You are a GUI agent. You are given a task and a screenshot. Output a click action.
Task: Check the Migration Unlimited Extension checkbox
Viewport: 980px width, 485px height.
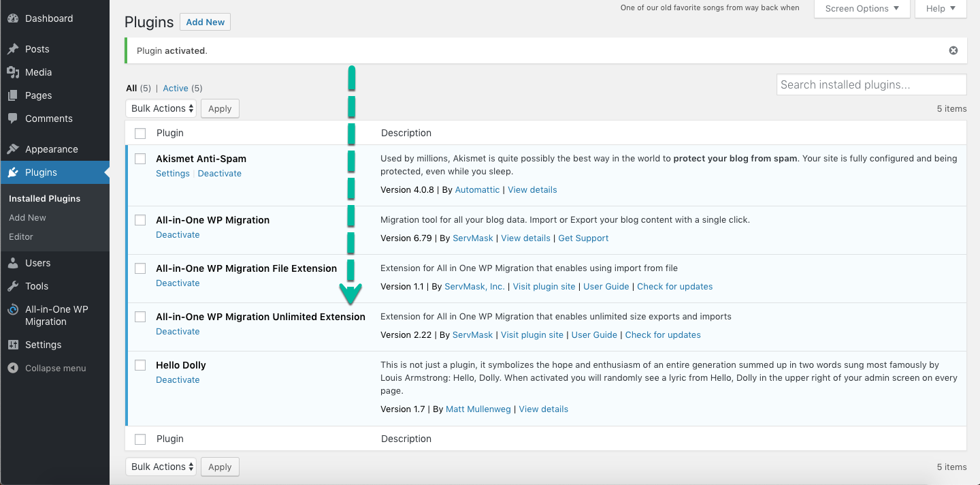(x=140, y=317)
